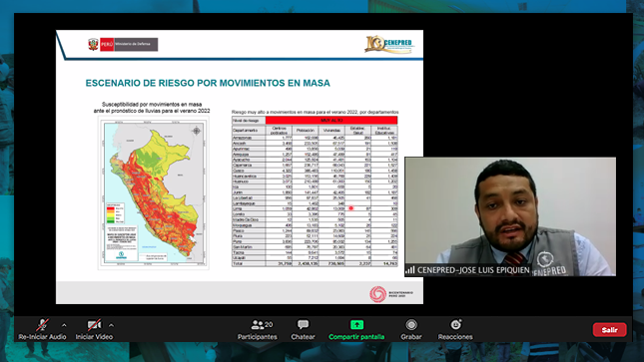Click the participant count number 20

point(269,324)
